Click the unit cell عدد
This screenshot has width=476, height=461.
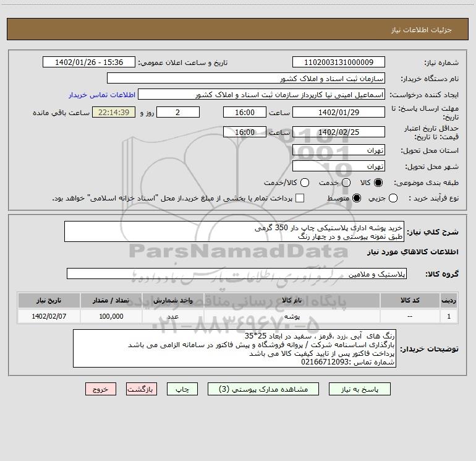[172, 316]
